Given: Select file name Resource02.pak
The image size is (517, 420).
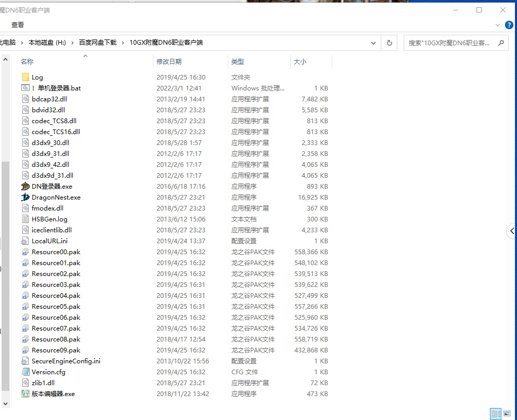Looking at the screenshot, I should coord(56,274).
